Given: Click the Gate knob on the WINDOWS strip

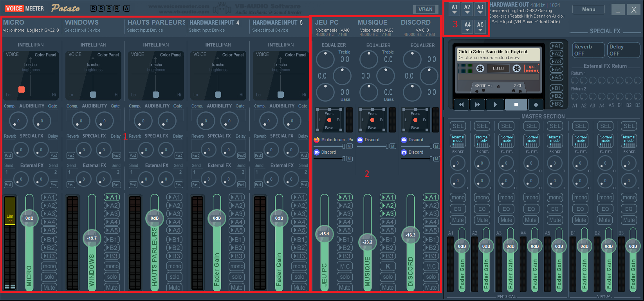Looking at the screenshot, I should pyautogui.click(x=104, y=121).
